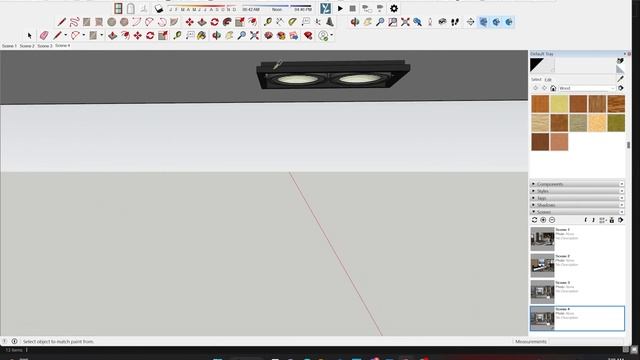Open the user account dropdown arrow

click(x=331, y=35)
